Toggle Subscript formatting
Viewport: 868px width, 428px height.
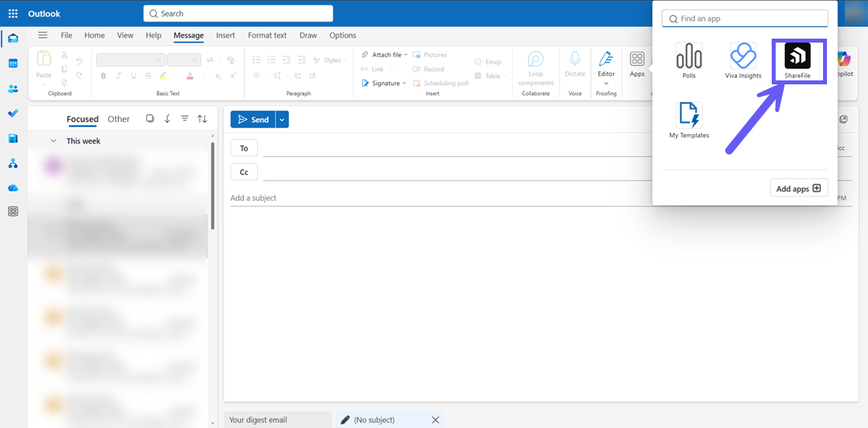coord(219,76)
